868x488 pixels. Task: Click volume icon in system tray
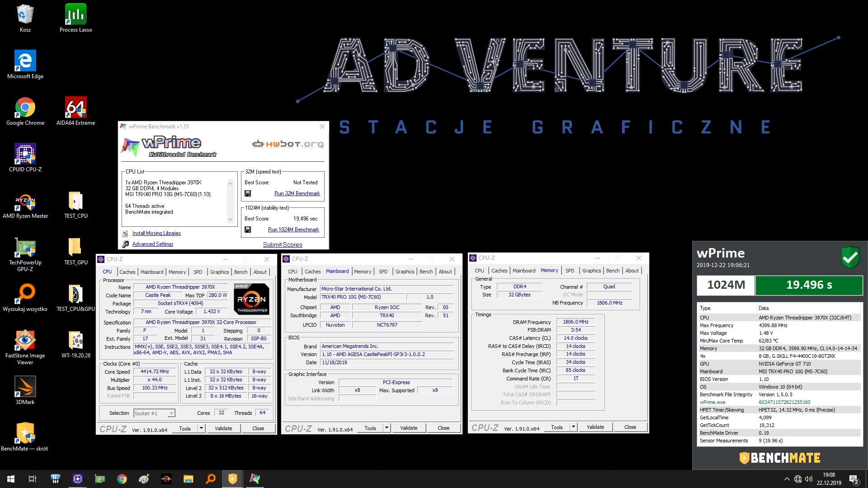[809, 479]
